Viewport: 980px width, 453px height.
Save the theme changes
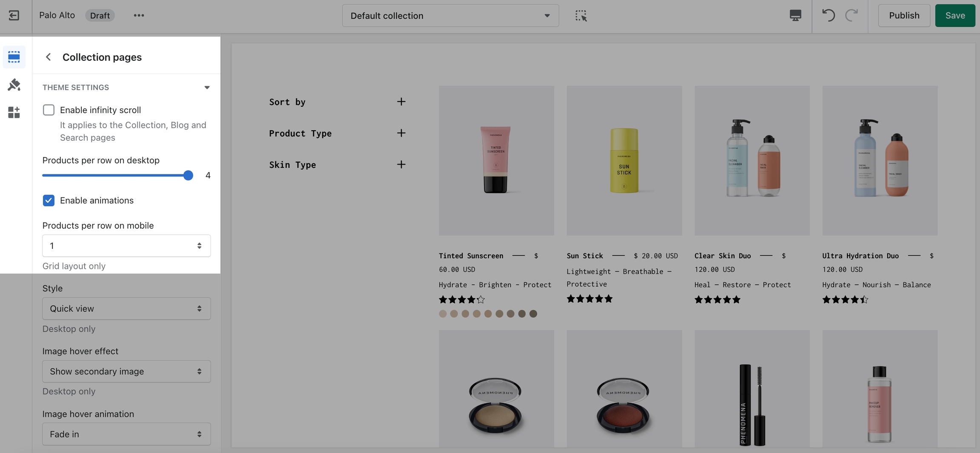tap(954, 16)
